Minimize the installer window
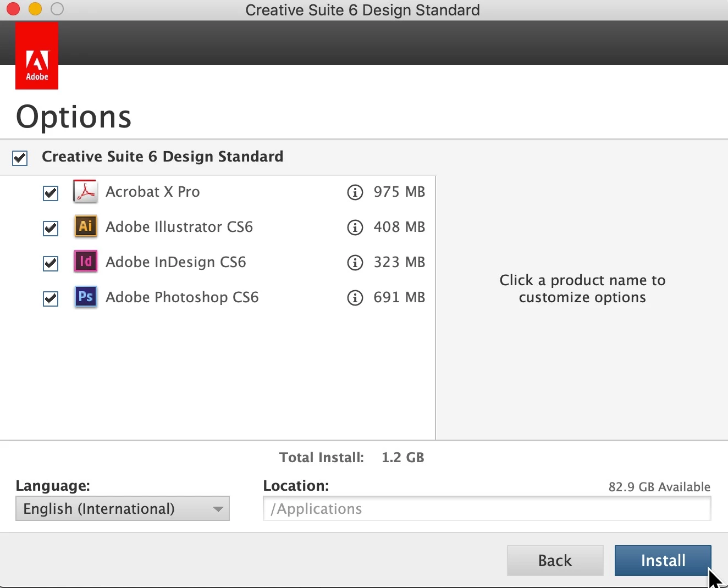Image resolution: width=728 pixels, height=588 pixels. point(35,9)
